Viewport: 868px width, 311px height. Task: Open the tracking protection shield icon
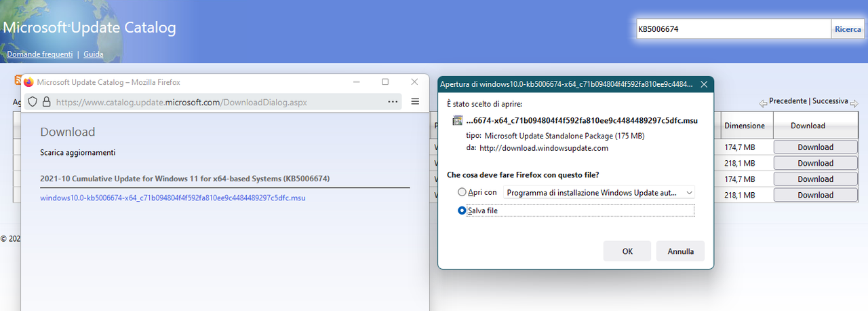pos(33,102)
